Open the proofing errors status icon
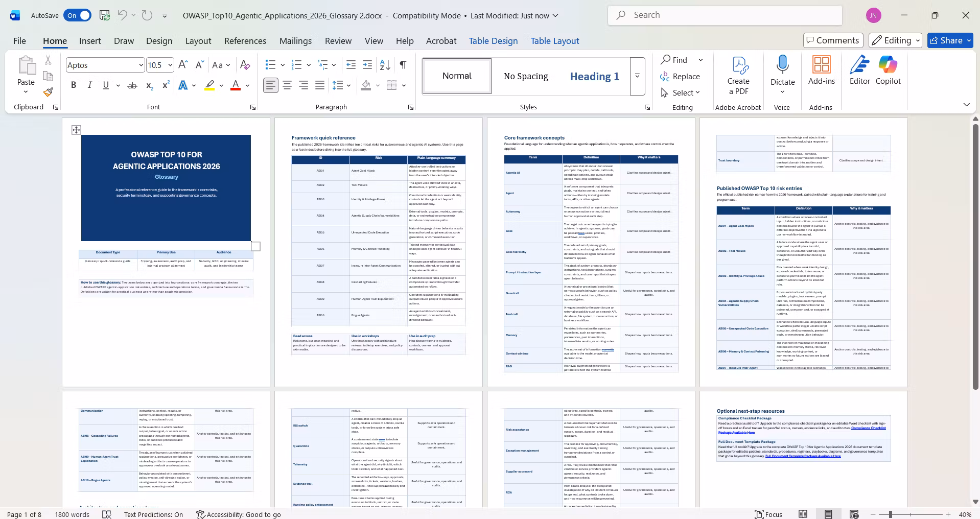 [x=107, y=514]
